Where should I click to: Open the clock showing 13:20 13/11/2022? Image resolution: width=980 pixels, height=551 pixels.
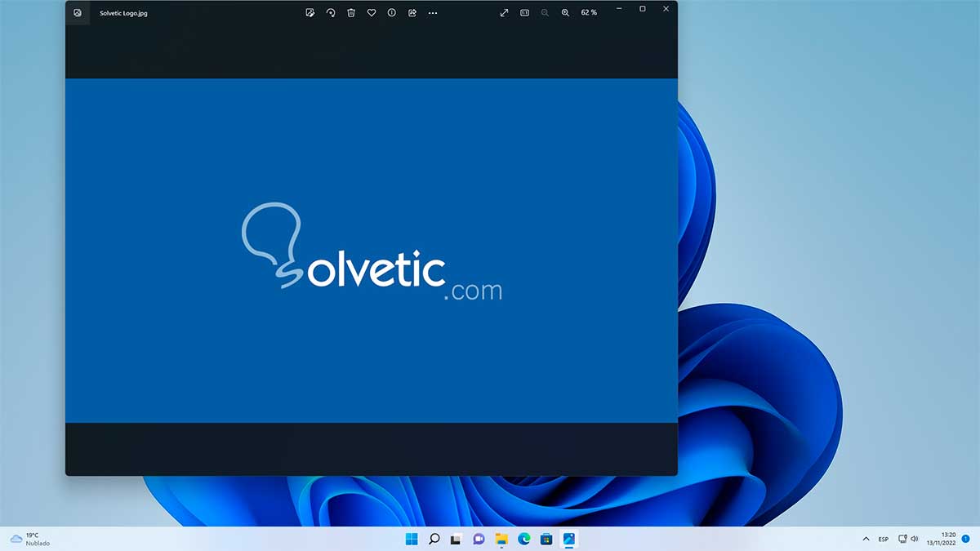(941, 539)
